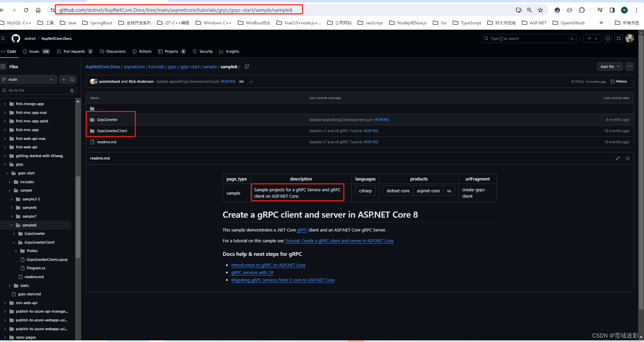Open the Security tab

[x=203, y=51]
